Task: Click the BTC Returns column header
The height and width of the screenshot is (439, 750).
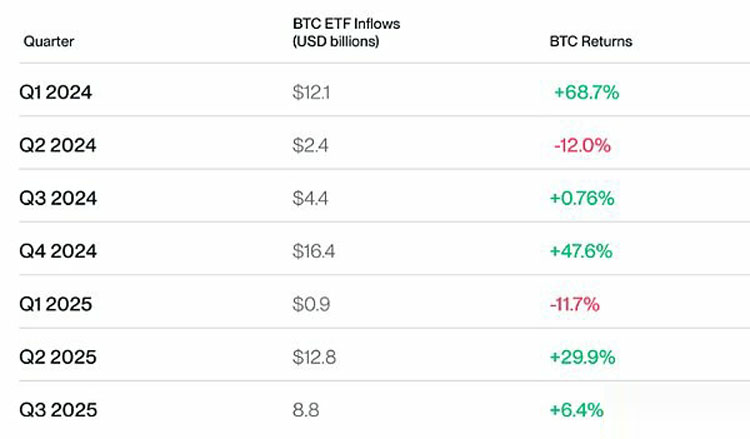Action: [590, 42]
